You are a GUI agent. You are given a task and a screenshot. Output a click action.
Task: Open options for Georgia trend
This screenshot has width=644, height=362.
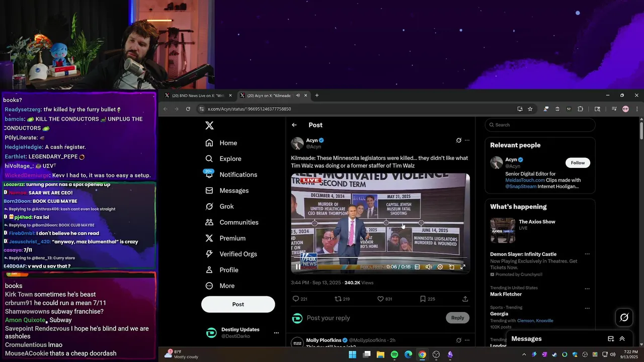point(587,308)
